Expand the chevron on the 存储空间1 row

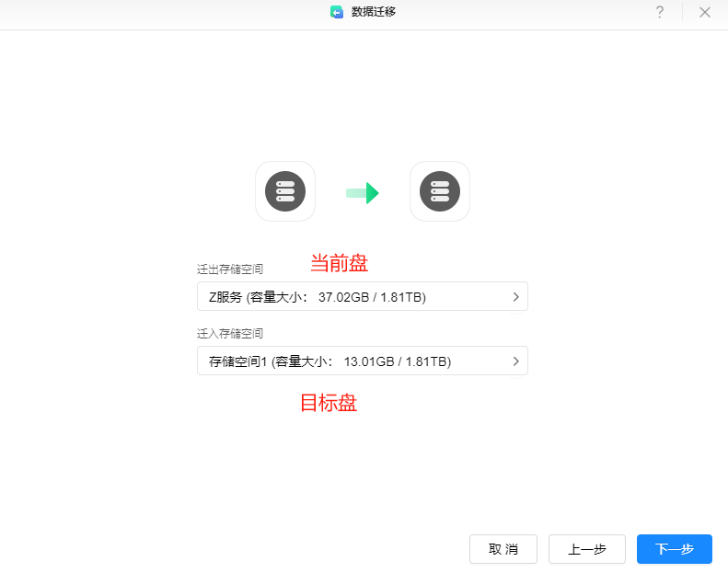(x=515, y=361)
